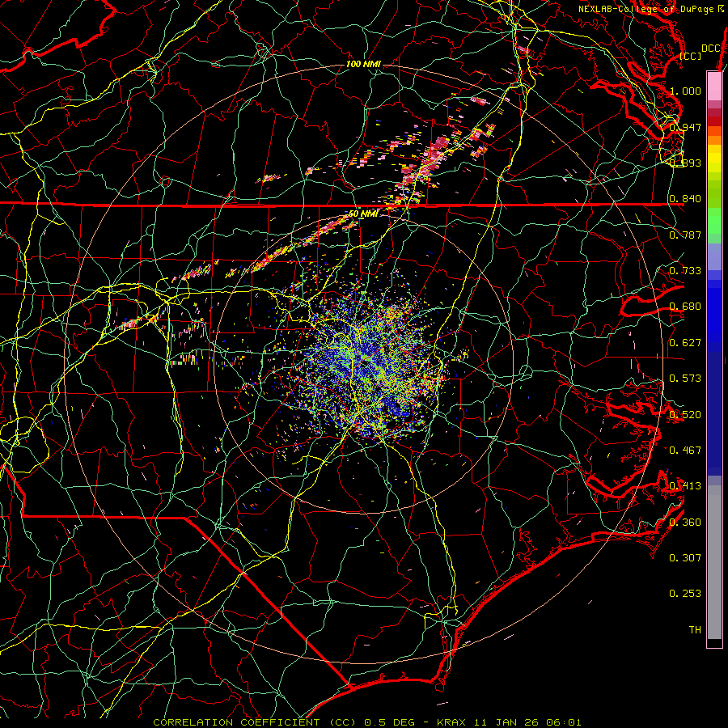Screen dimensions: 728x728
Task: Select the 0.573 scale value
Action: pyautogui.click(x=685, y=379)
